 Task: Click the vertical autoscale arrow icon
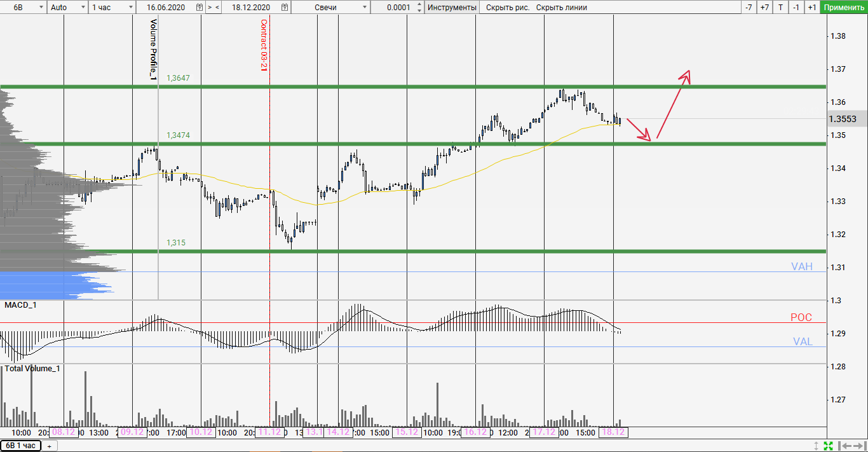pyautogui.click(x=817, y=446)
